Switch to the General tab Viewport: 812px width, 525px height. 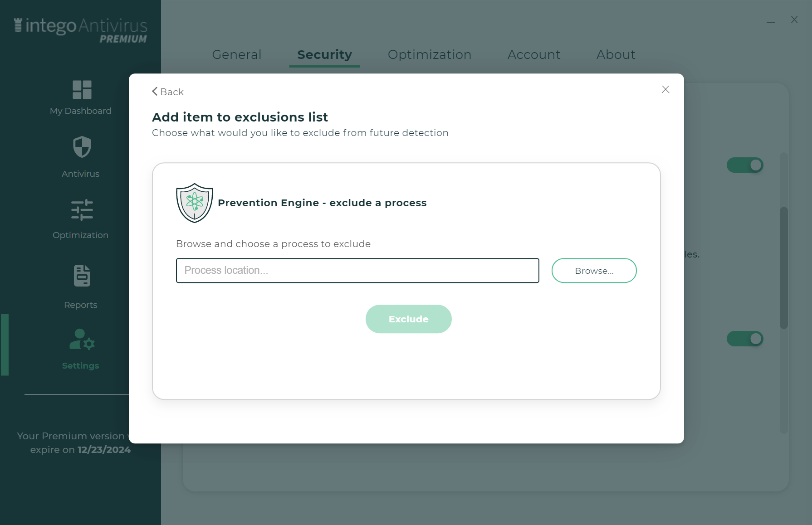click(237, 54)
